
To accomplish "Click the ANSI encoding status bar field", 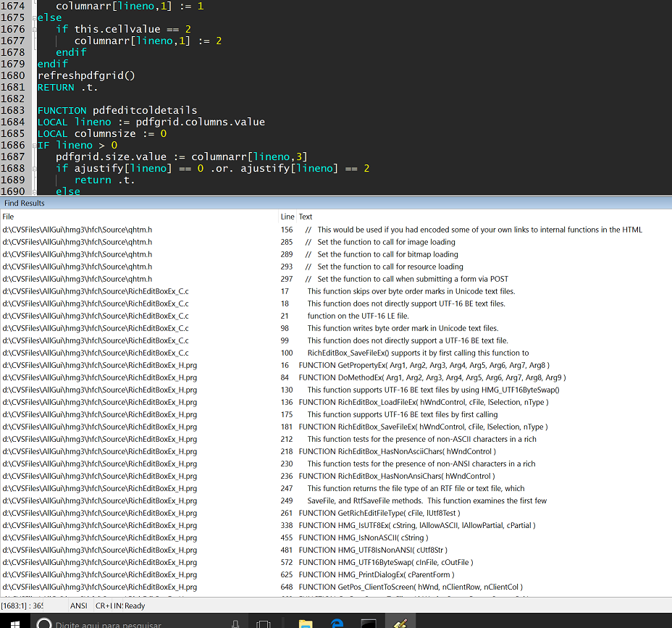I will click(79, 606).
